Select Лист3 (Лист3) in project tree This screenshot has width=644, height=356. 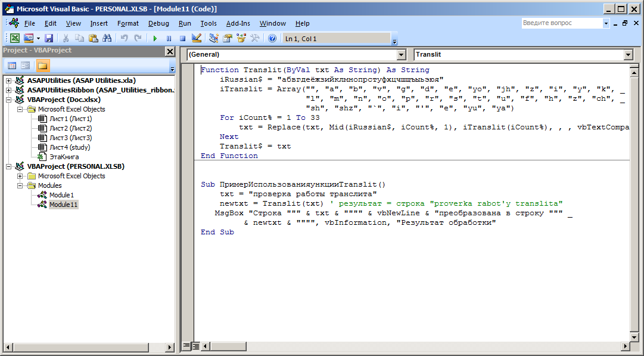(x=71, y=138)
